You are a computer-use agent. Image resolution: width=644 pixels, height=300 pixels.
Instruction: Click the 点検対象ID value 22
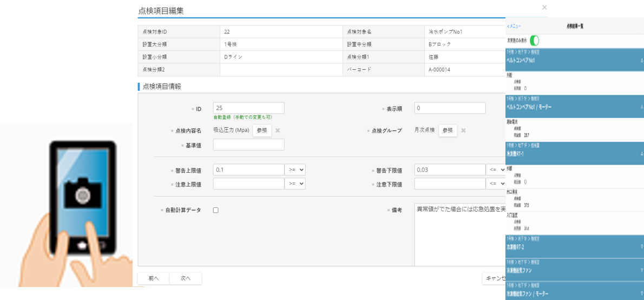(227, 31)
